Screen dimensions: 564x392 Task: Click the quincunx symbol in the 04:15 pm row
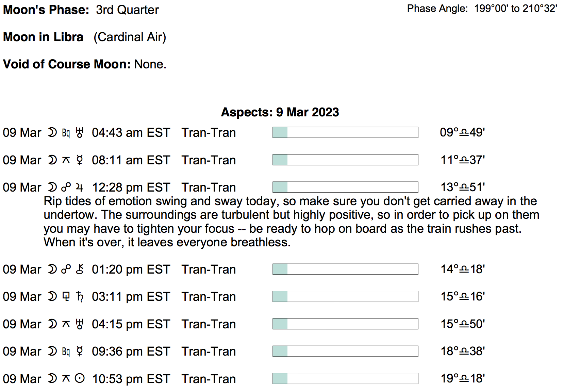66,324
